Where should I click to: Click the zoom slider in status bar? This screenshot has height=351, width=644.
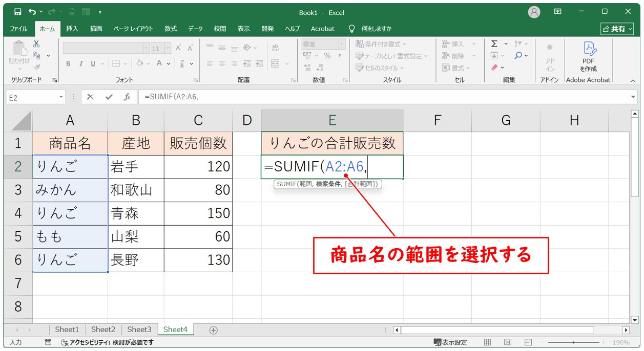[x=573, y=342]
